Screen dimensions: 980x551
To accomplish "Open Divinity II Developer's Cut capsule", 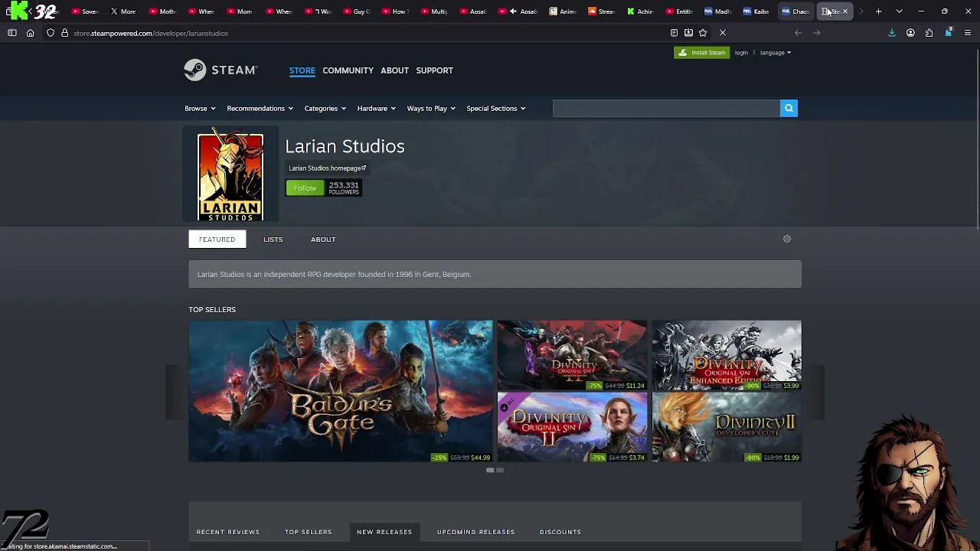I will click(727, 427).
